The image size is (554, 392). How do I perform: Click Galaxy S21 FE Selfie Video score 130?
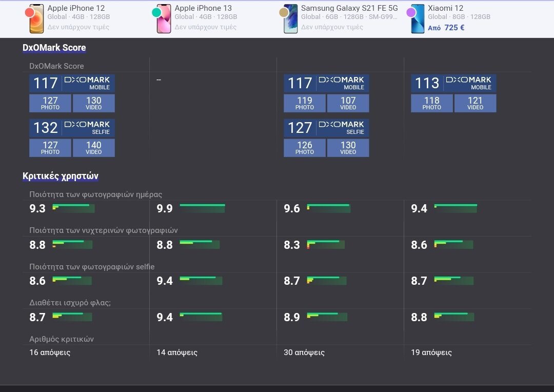348,147
